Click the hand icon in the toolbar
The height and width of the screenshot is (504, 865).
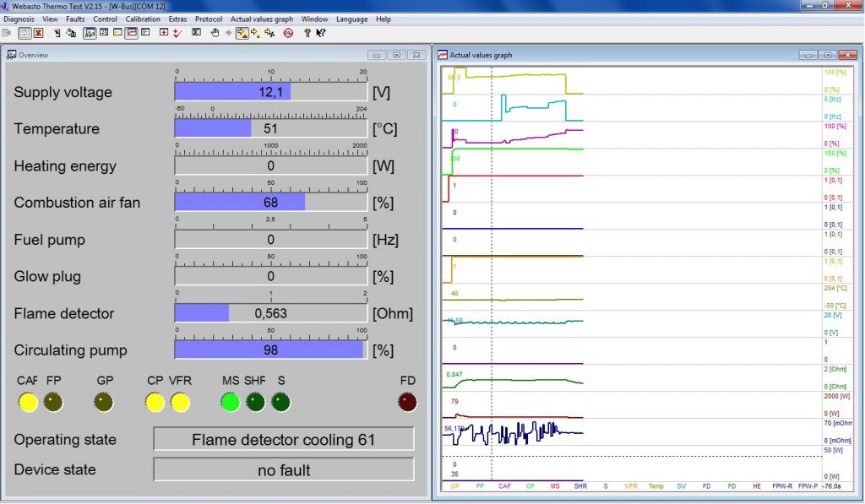click(x=215, y=33)
